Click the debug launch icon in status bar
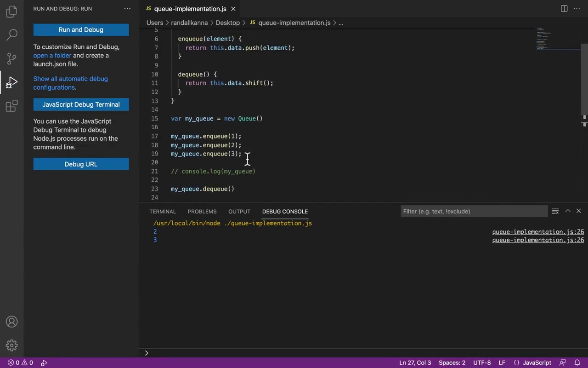 44,362
